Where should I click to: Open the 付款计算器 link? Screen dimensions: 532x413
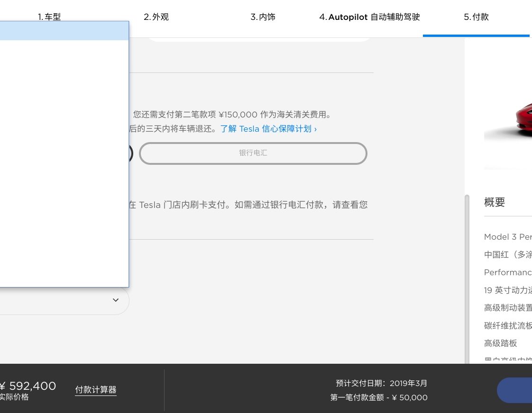click(x=96, y=390)
